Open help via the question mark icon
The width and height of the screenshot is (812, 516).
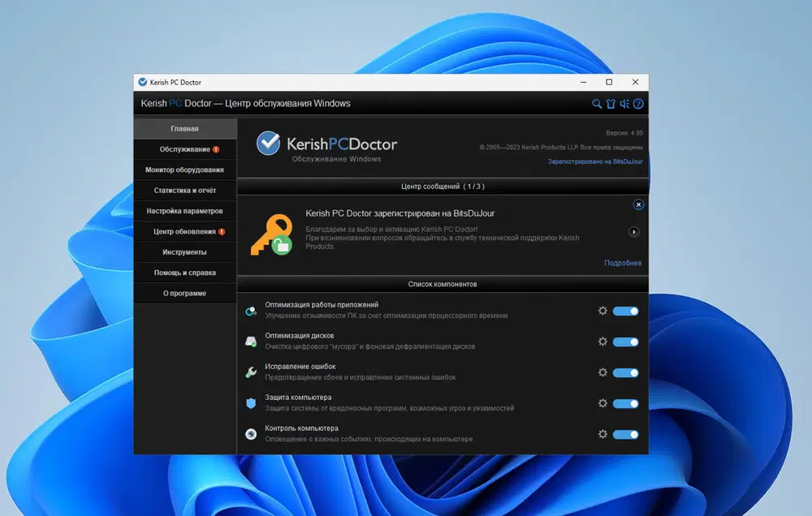(x=638, y=104)
